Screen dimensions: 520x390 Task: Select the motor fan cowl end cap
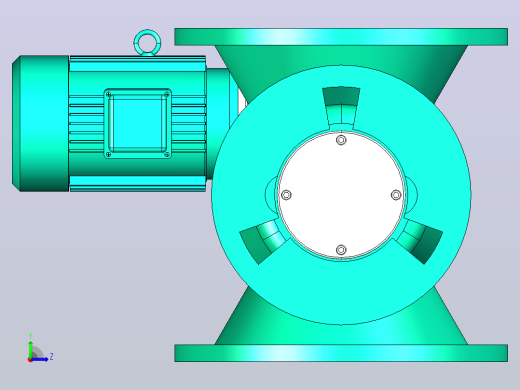(41, 123)
